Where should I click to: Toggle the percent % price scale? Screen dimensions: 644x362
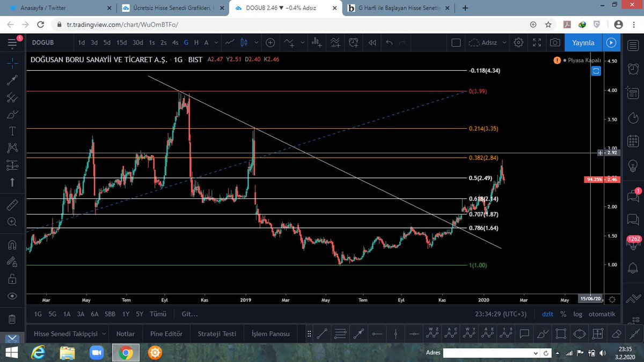(563, 314)
